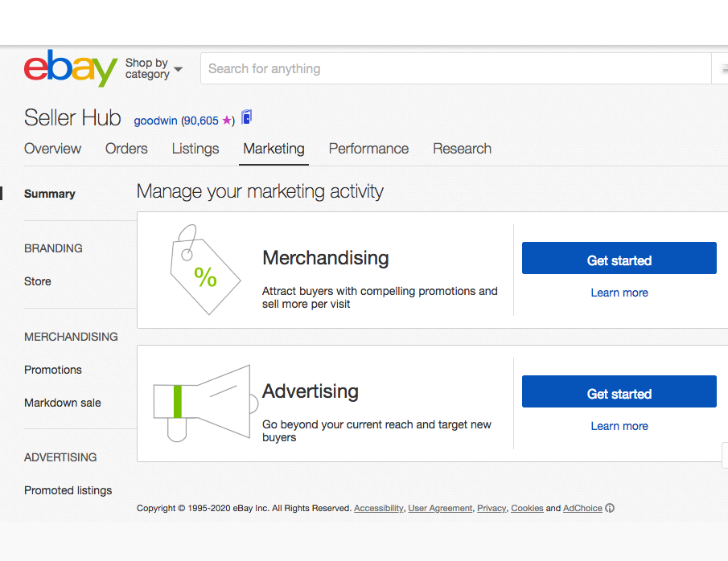728x561 pixels.
Task: Switch to the Research tab
Action: (462, 149)
